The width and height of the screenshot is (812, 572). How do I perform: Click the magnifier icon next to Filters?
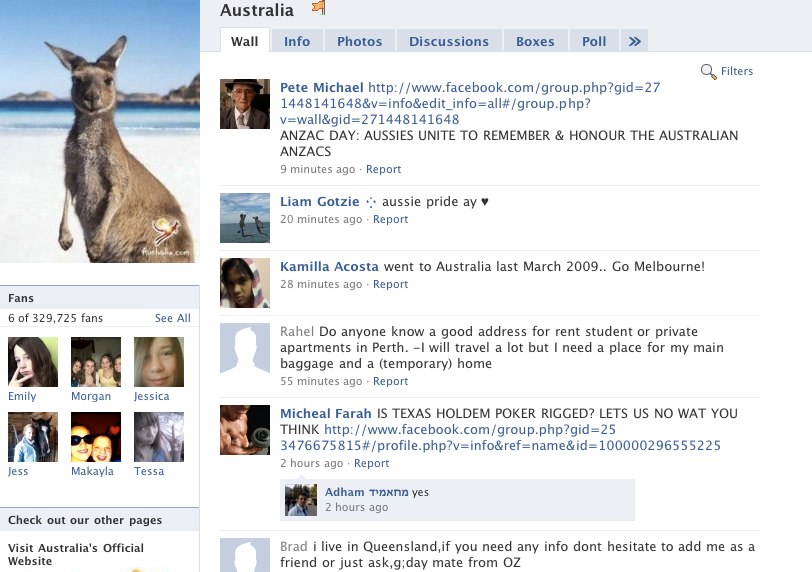click(708, 71)
